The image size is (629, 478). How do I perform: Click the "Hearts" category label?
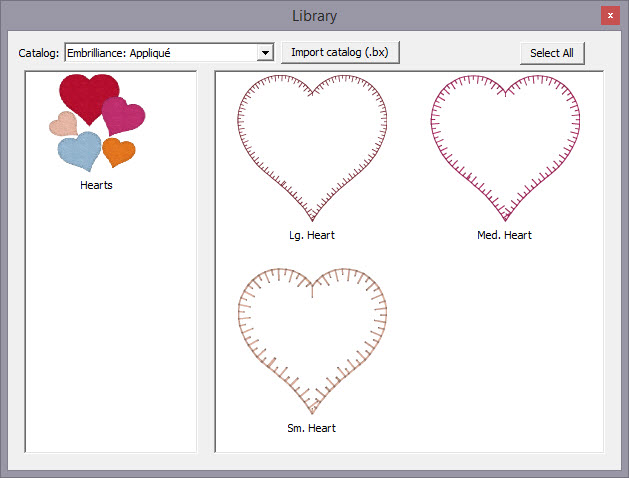pyautogui.click(x=96, y=185)
